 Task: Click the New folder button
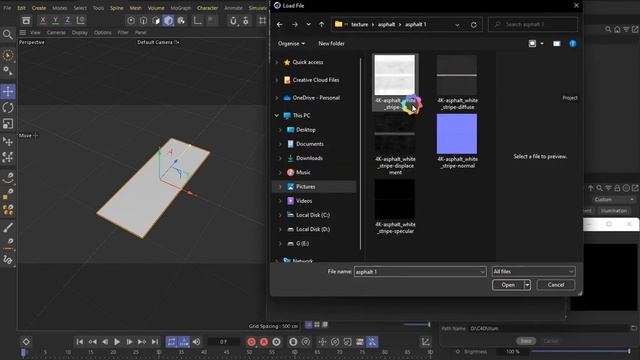click(331, 43)
